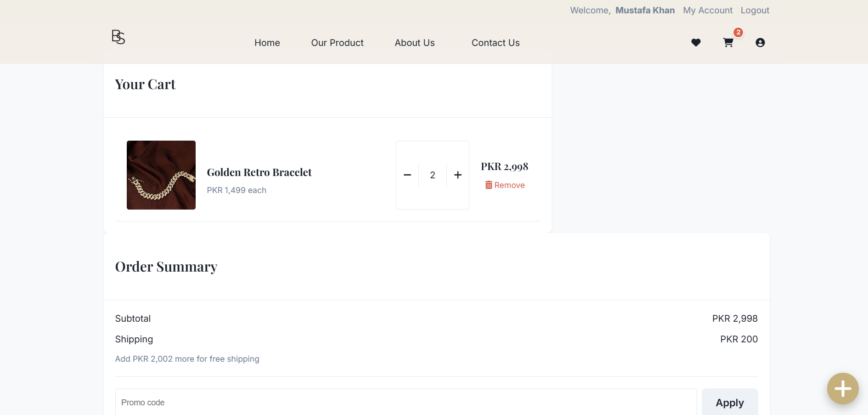868x415 pixels.
Task: Click the user profile icon
Action: coord(760,43)
